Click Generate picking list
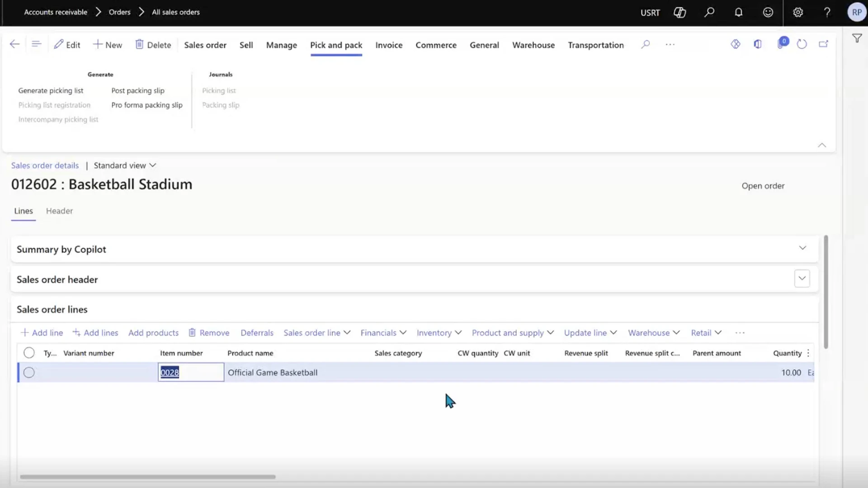The width and height of the screenshot is (868, 488). point(51,90)
